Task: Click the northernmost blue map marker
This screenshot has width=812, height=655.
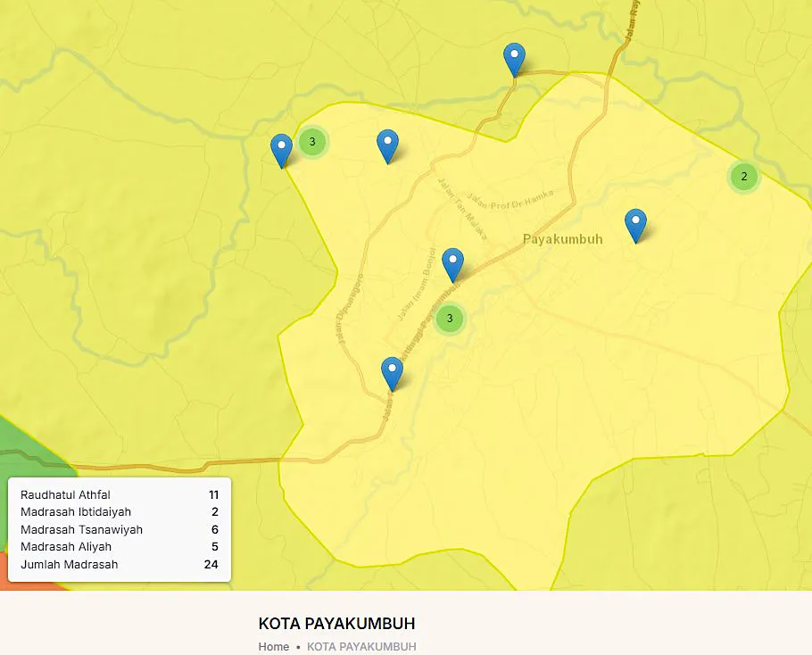Action: (x=514, y=60)
